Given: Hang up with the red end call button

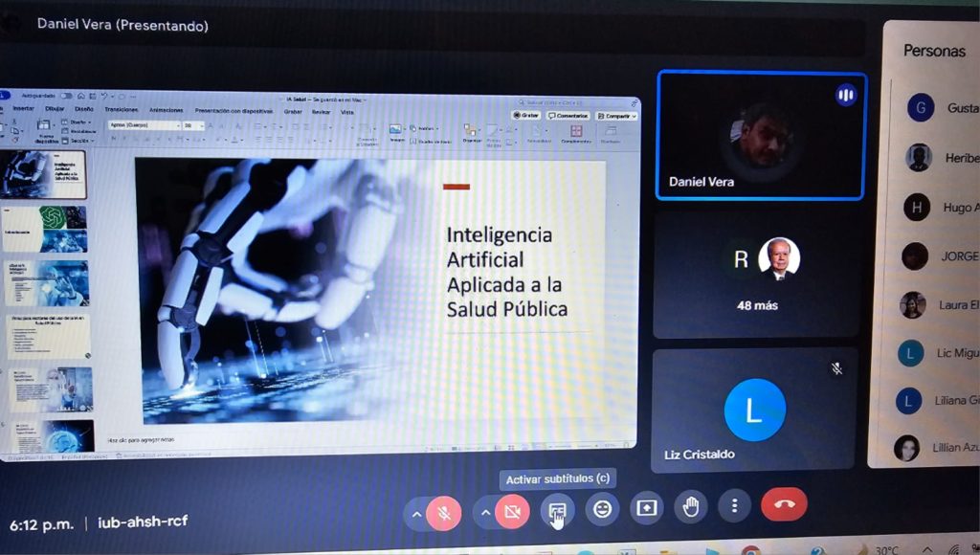Looking at the screenshot, I should (784, 503).
